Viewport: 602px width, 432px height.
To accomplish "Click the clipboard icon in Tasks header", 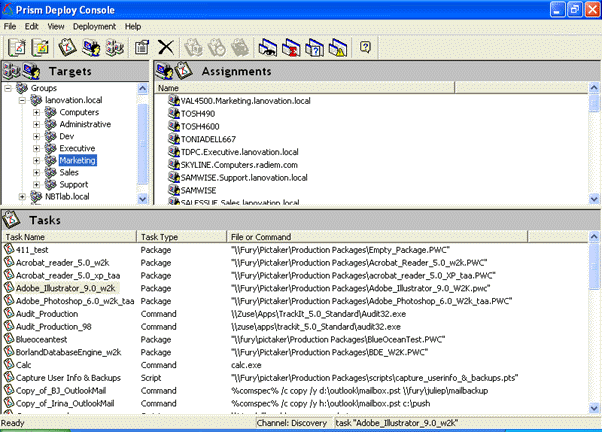I will [x=12, y=220].
